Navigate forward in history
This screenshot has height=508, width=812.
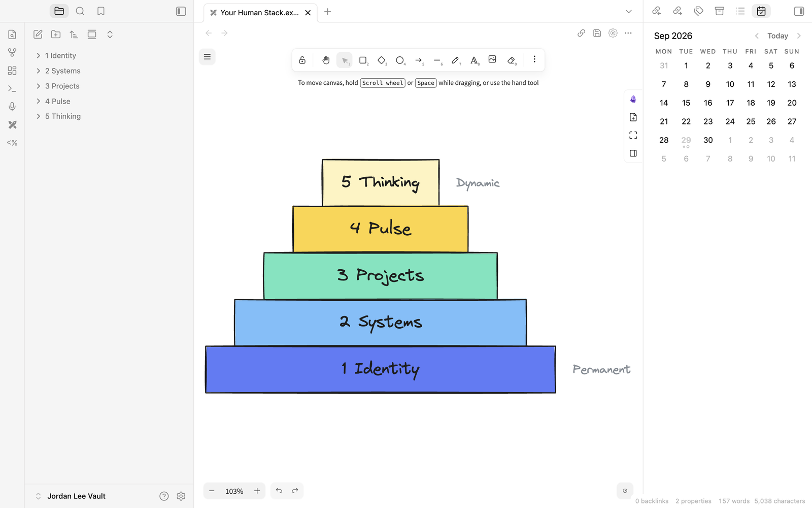tap(224, 33)
